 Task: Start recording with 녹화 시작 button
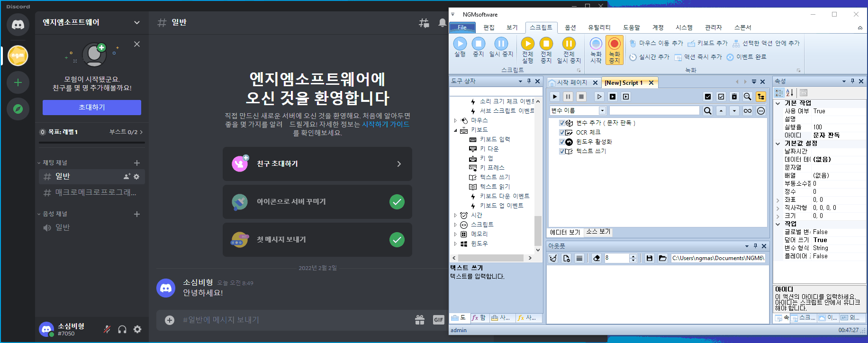[596, 50]
